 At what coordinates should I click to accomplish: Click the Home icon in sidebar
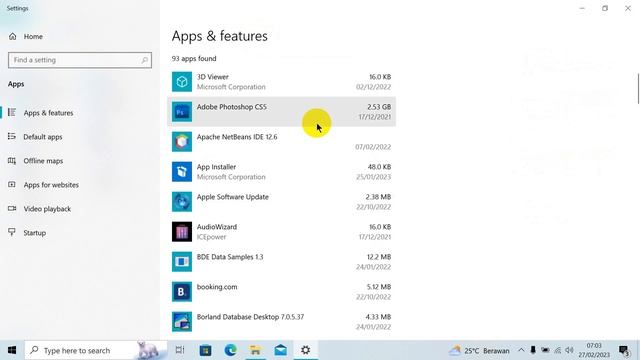tap(13, 36)
